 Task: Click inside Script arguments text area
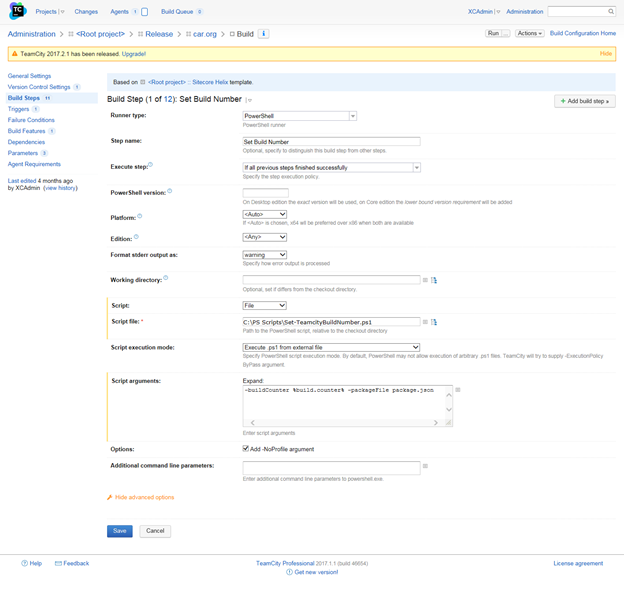[x=344, y=402]
